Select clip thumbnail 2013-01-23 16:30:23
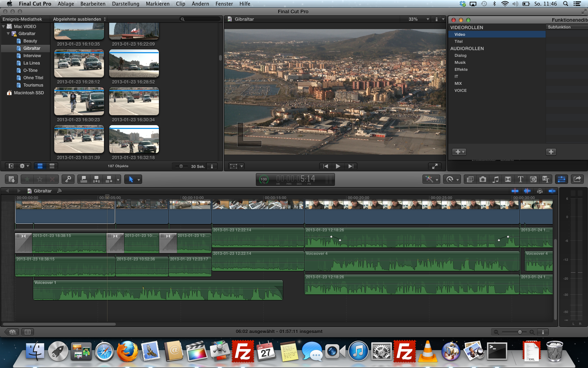588x368 pixels. coord(79,102)
